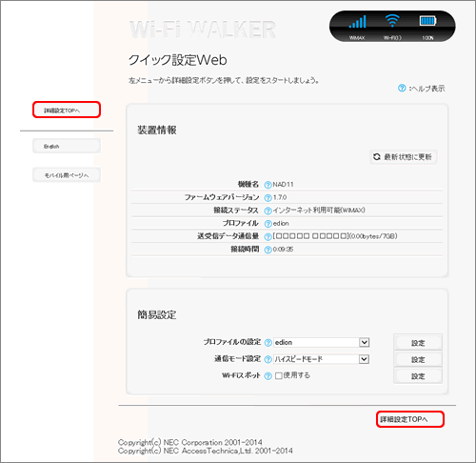
Task: Click 設定 button for プロファイルの設定
Action: tap(418, 342)
